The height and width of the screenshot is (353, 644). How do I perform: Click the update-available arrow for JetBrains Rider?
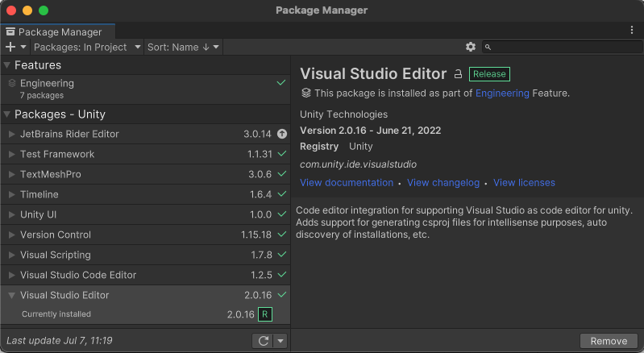[282, 134]
